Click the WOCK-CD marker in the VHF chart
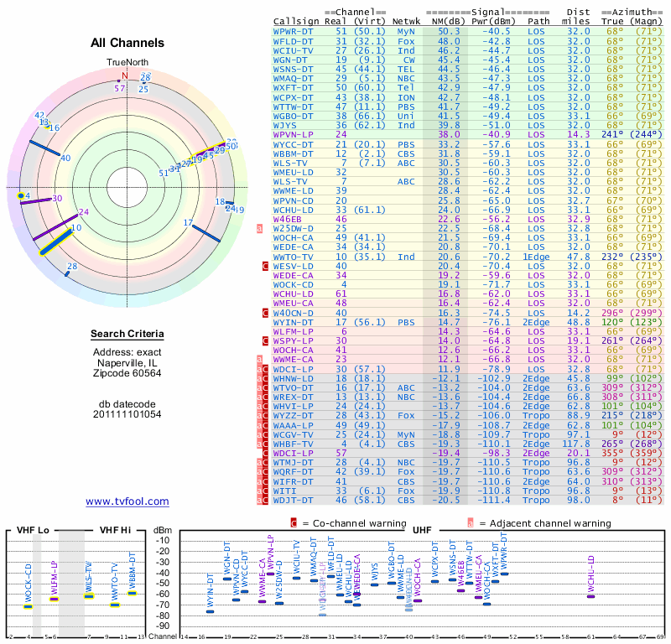The image size is (671, 644). tap(29, 606)
